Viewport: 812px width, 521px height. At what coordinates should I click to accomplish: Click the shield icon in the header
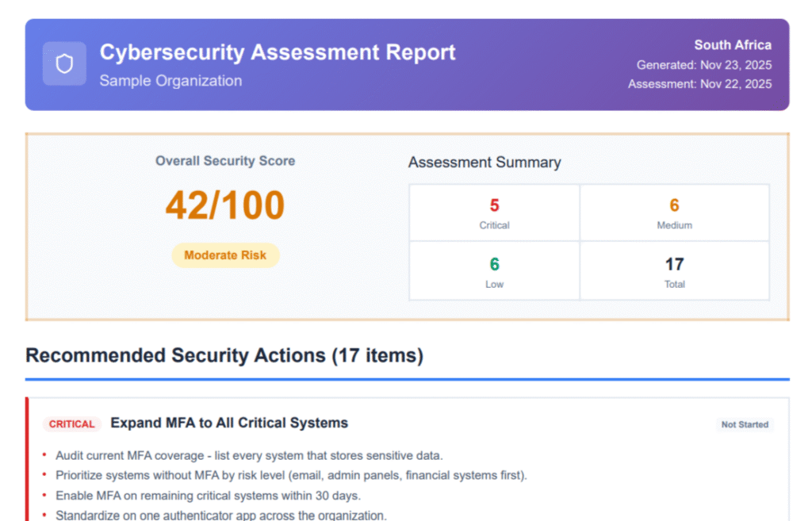tap(64, 63)
